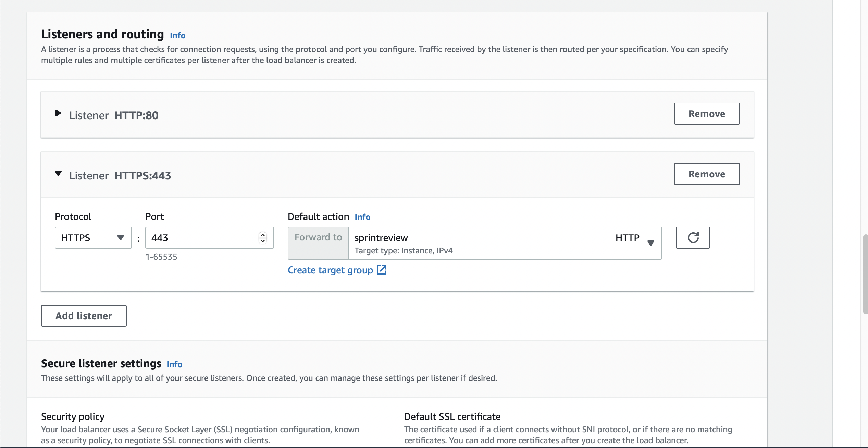Viewport: 868px width, 448px height.
Task: Remove the HTTPS:443 listener
Action: pos(706,174)
